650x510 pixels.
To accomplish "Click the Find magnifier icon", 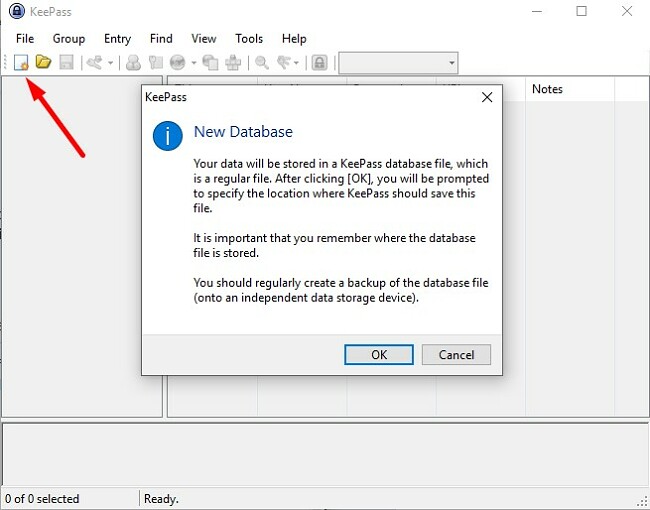I will [262, 63].
